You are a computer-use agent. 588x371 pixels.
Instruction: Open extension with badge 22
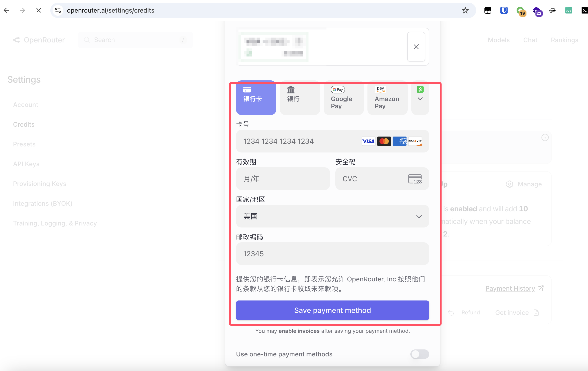[x=537, y=11]
